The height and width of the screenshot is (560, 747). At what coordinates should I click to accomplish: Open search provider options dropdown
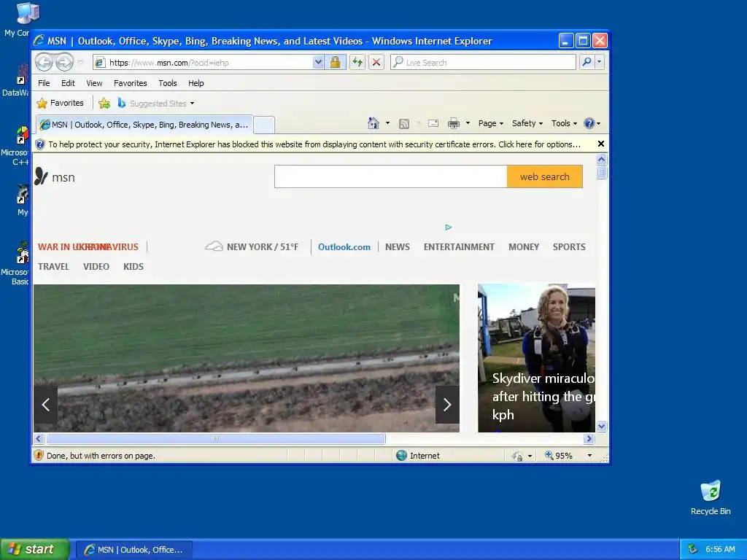coord(600,62)
